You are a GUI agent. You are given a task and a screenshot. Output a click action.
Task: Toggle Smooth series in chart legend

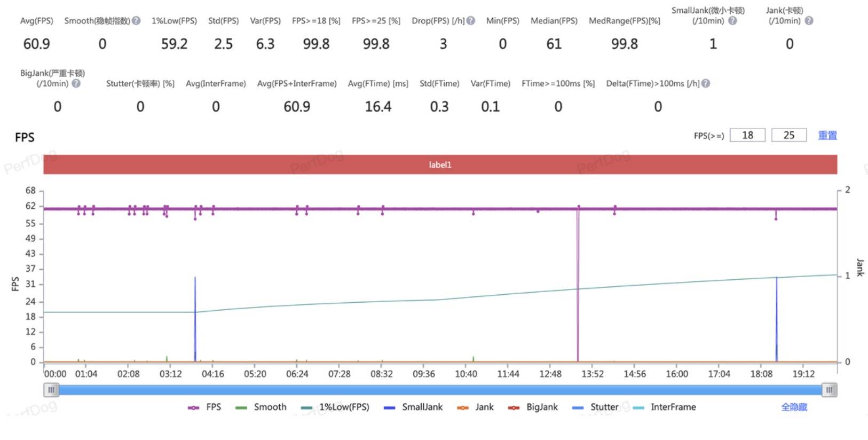261,407
